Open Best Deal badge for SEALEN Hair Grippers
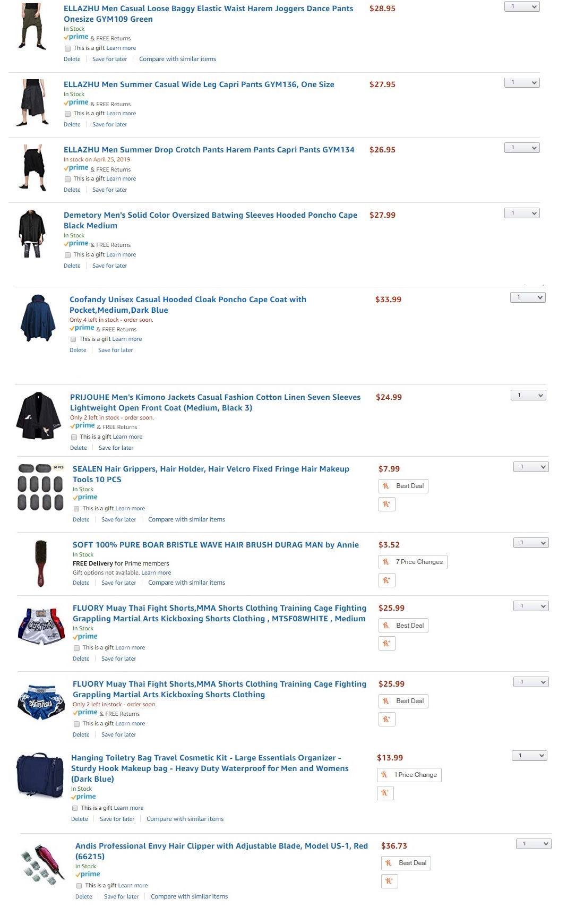 (x=403, y=486)
